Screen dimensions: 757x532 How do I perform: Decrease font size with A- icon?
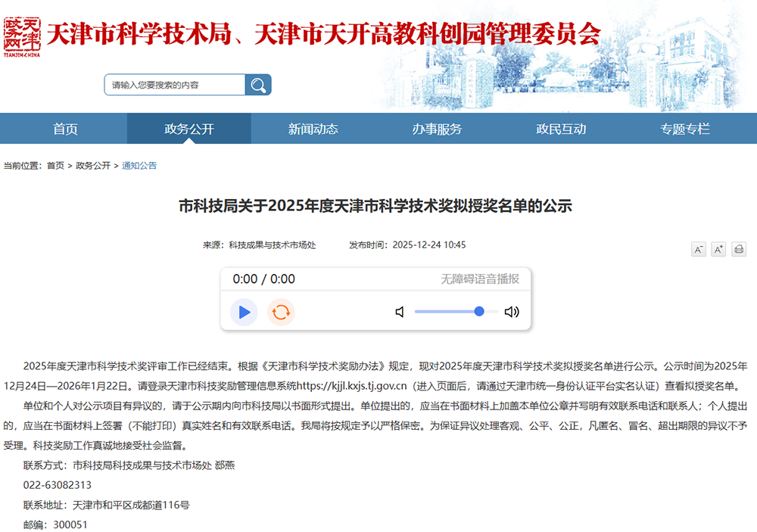coord(699,249)
